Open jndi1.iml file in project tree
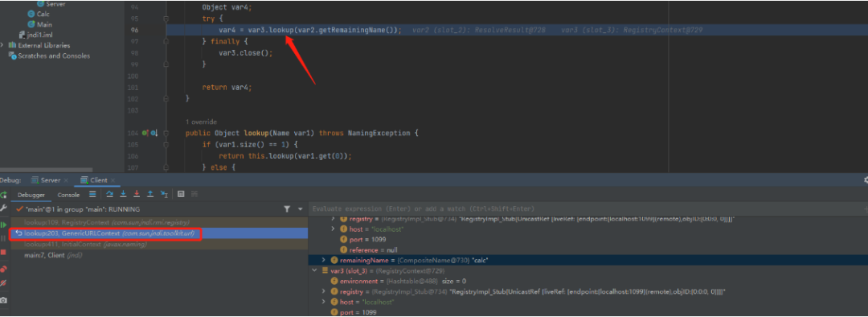The image size is (868, 317). (35, 35)
